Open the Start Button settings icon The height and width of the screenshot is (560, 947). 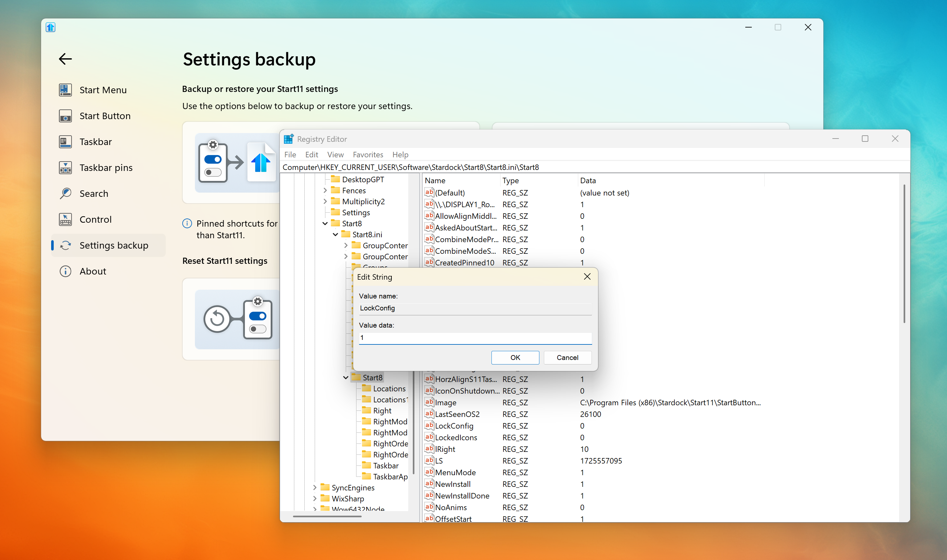pos(65,116)
